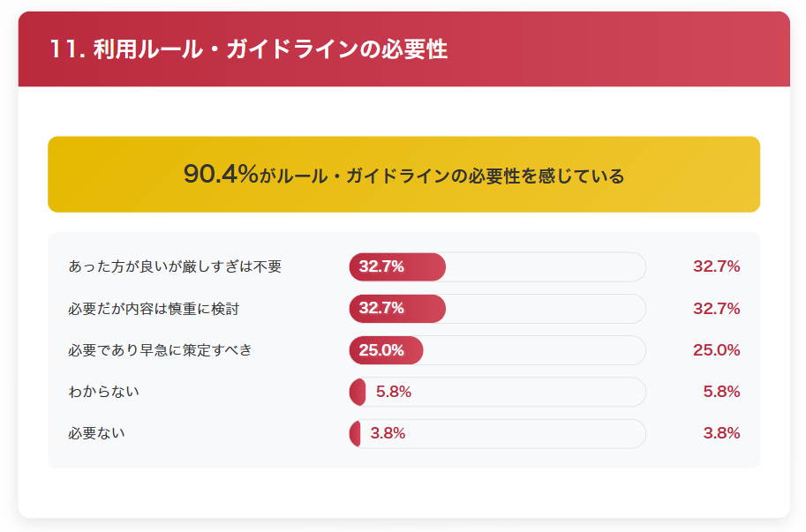
Task: Select the わからない label
Action: [103, 392]
